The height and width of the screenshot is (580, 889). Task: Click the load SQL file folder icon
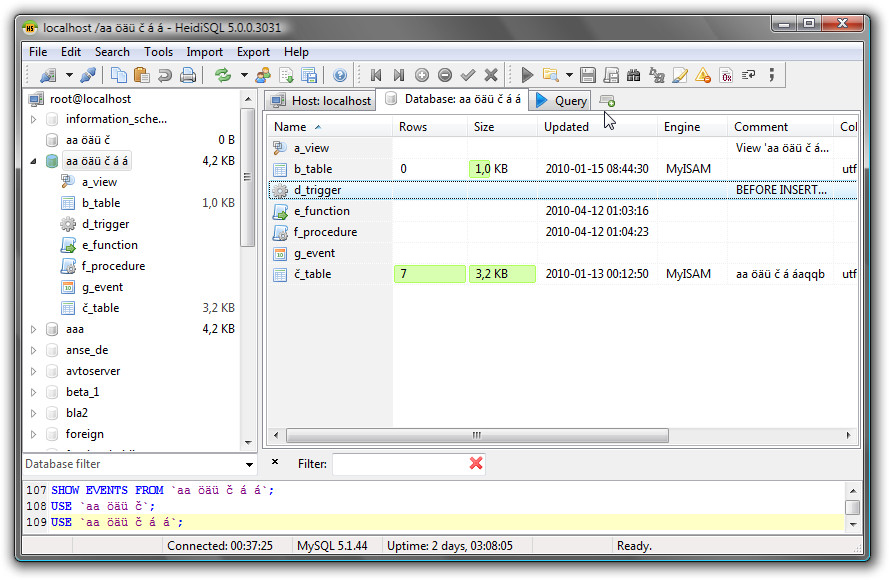(x=550, y=75)
